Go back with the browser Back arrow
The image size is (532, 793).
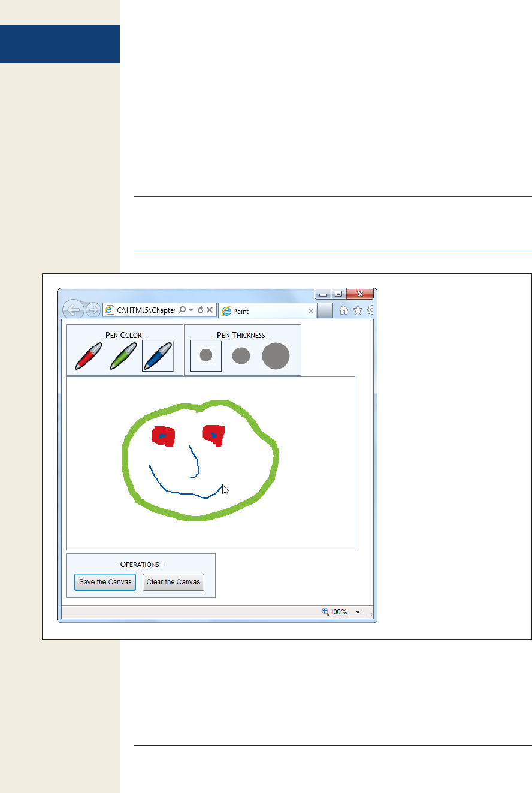[x=73, y=310]
